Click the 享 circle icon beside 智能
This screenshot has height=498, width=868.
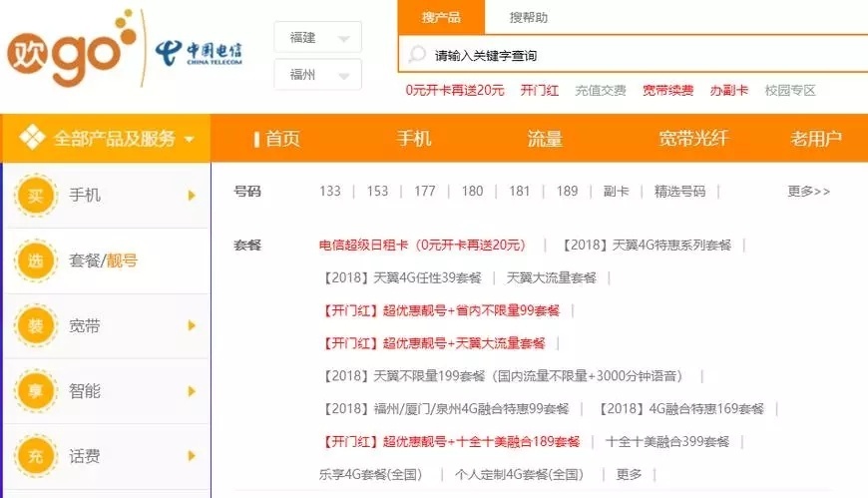pos(36,391)
